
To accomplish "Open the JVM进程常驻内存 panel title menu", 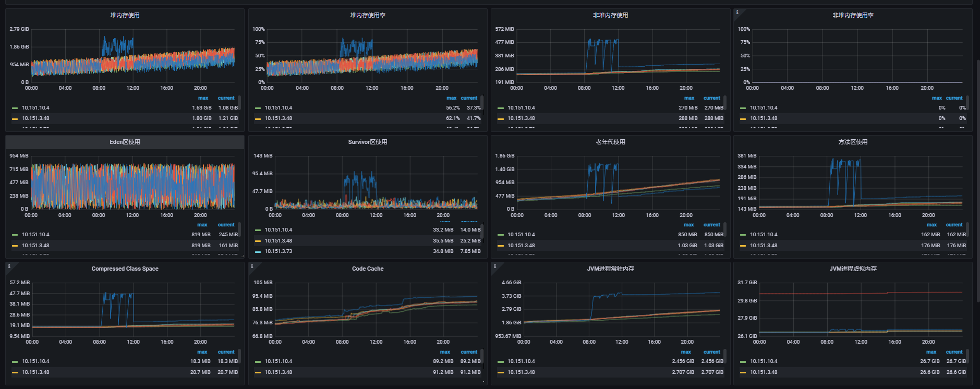I will [610, 269].
